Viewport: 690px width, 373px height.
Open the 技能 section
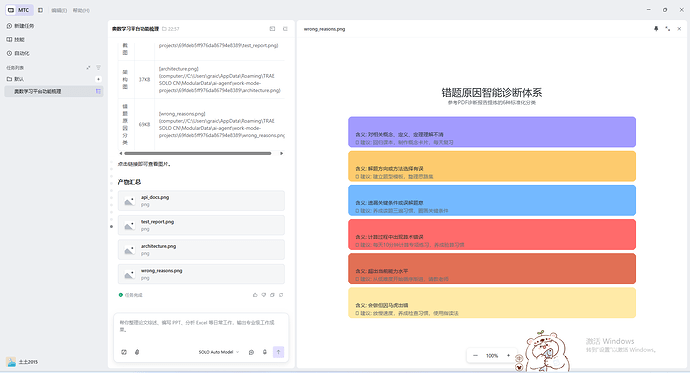pyautogui.click(x=16, y=40)
